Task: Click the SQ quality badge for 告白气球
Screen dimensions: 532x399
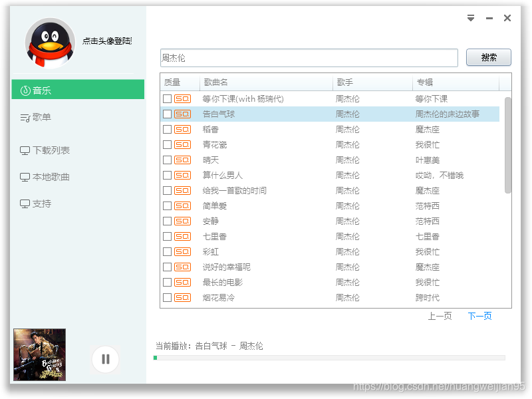Action: pos(182,114)
